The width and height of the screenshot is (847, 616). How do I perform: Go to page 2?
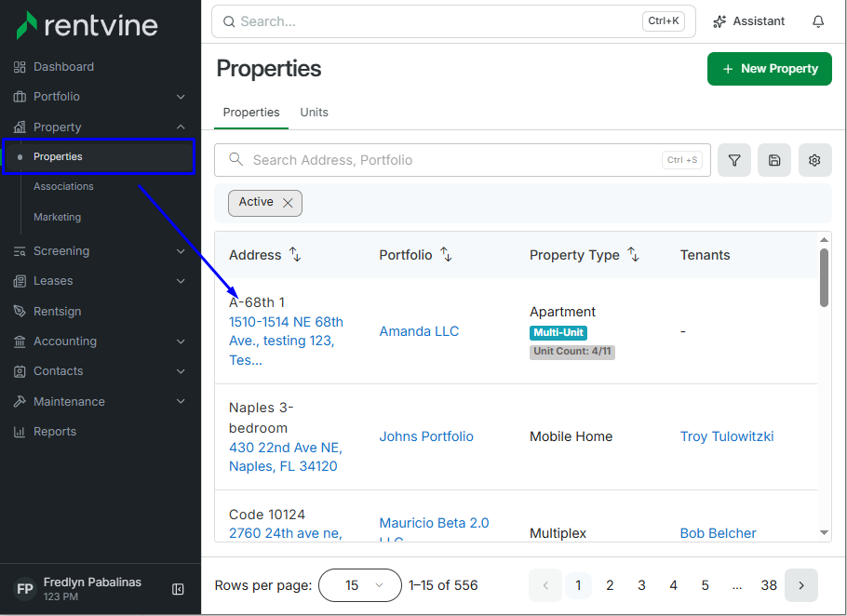[610, 585]
